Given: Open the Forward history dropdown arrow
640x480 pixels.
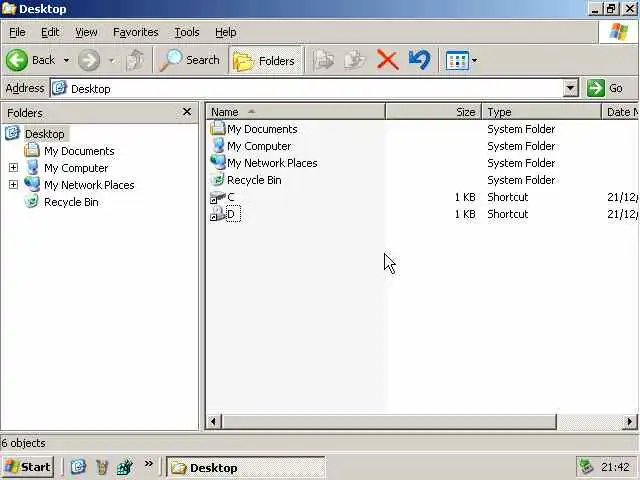Looking at the screenshot, I should point(111,60).
